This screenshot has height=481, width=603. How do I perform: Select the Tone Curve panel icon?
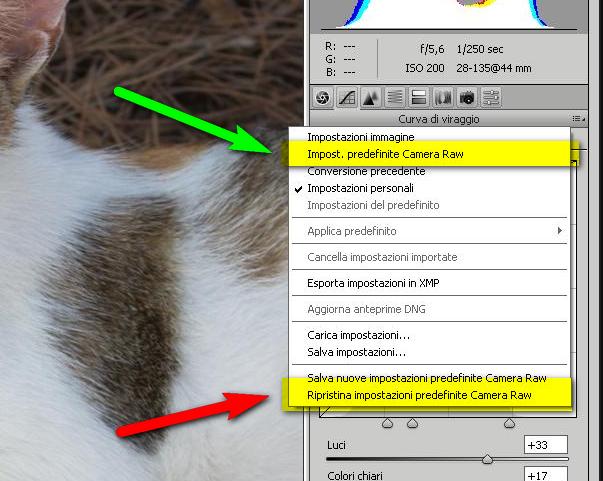point(347,97)
